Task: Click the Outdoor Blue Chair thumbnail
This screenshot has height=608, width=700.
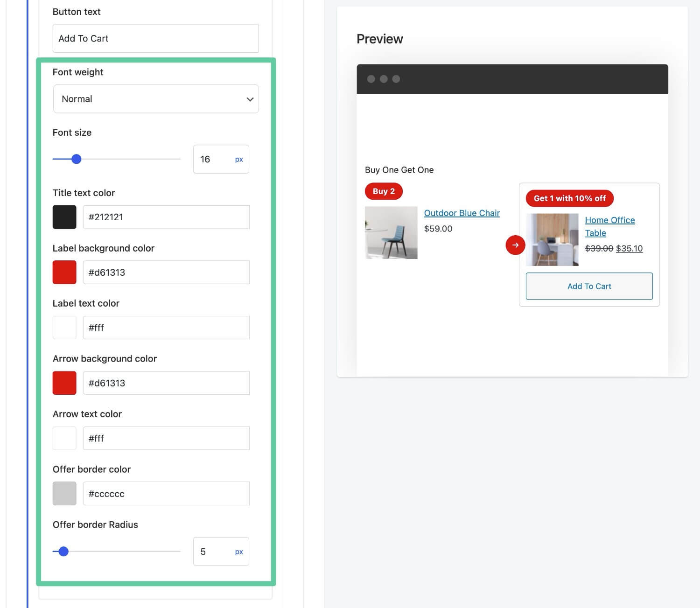Action: coord(391,232)
